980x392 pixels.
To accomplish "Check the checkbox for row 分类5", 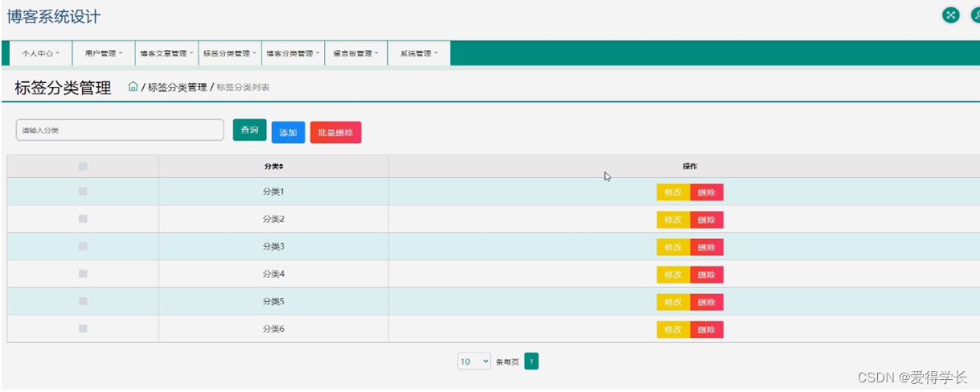I will click(83, 301).
